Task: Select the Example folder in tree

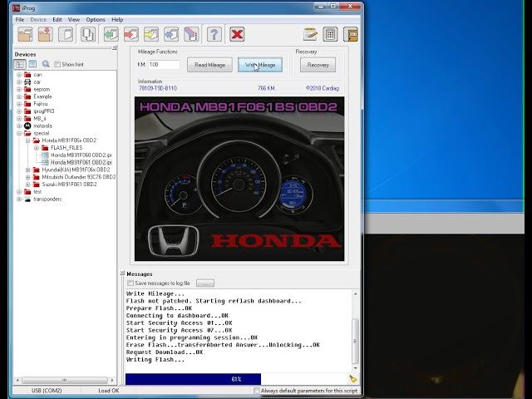Action: click(42, 96)
